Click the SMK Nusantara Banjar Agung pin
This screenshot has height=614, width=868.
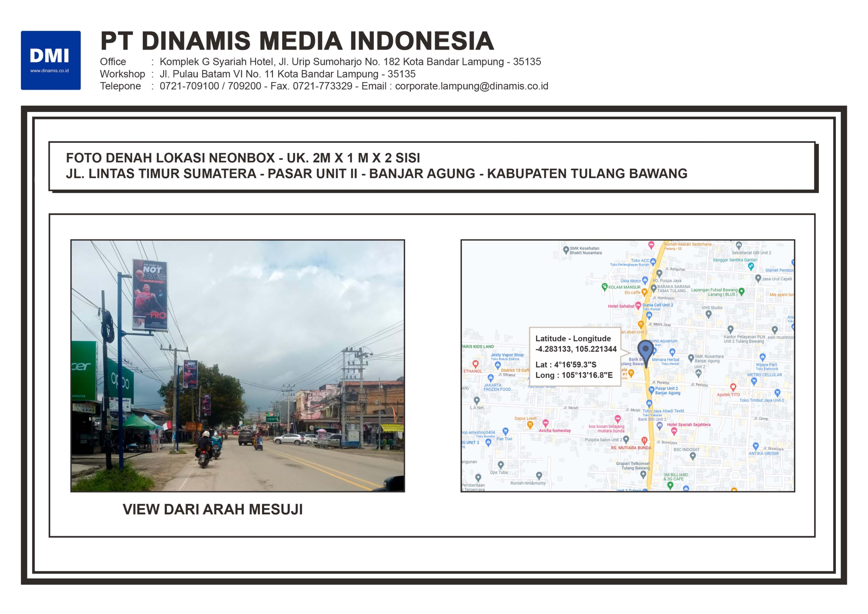pos(691,358)
